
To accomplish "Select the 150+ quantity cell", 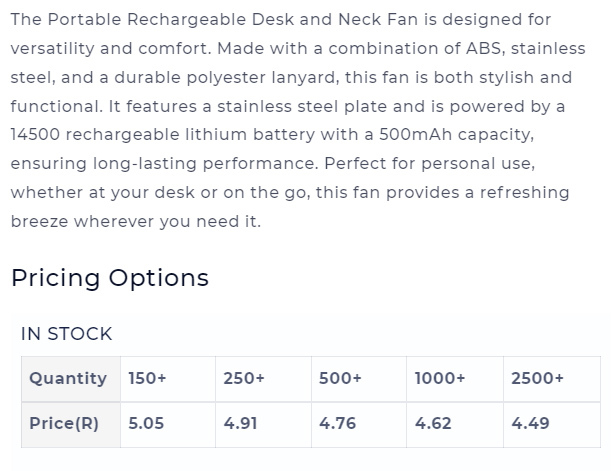I will pos(168,379).
